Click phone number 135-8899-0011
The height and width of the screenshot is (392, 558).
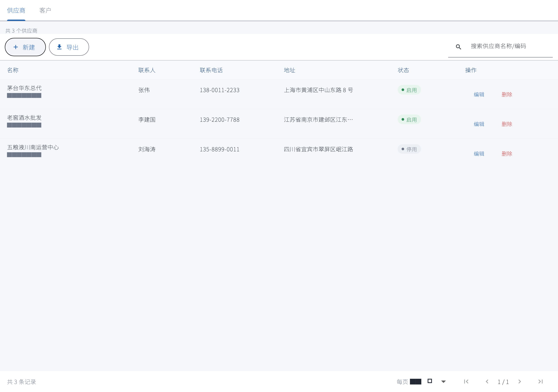(219, 149)
